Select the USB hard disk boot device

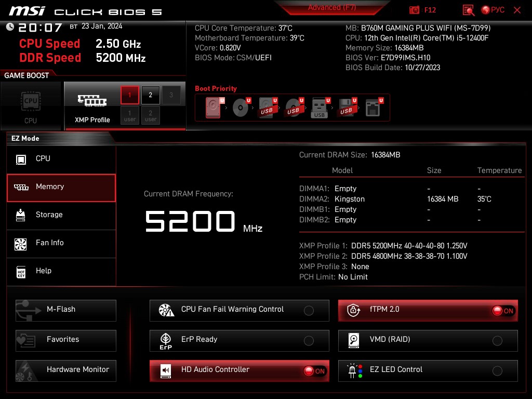268,108
